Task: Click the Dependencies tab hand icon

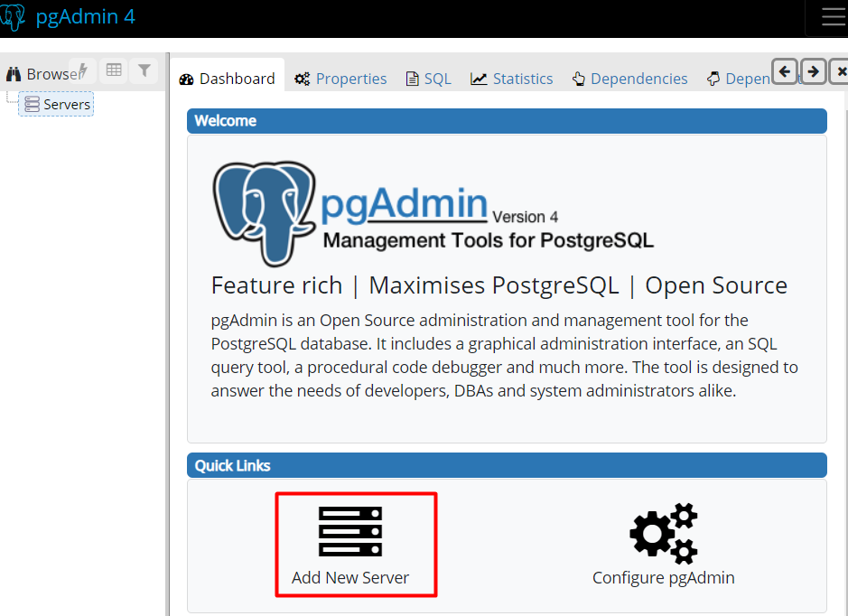Action: [x=579, y=79]
